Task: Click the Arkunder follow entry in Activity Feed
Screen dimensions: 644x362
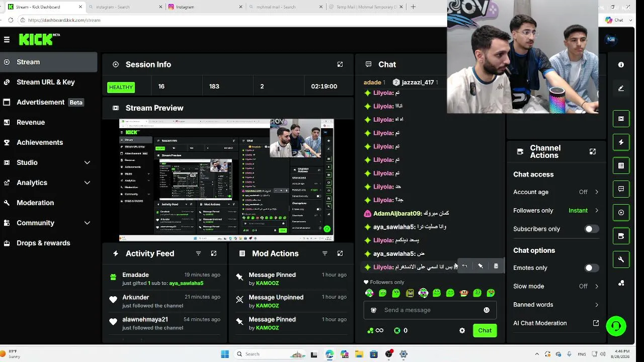Action: coord(165,301)
